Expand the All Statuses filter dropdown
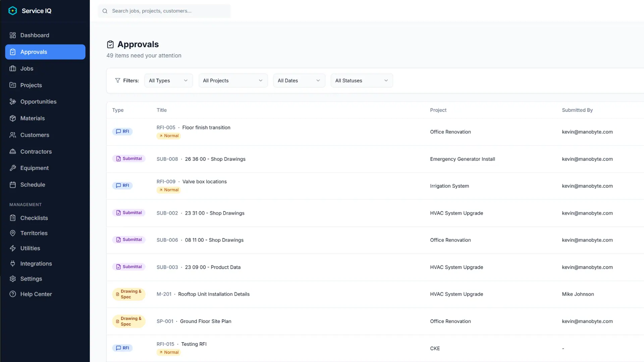 pyautogui.click(x=362, y=80)
